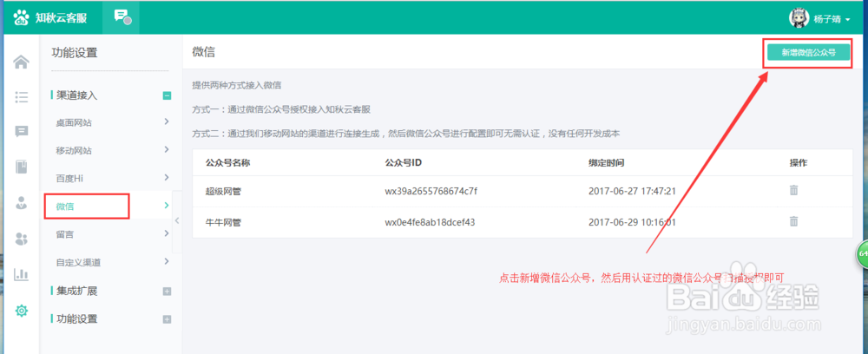Viewport: 868px width, 354px height.
Task: Click 操作 column header
Action: (x=799, y=162)
